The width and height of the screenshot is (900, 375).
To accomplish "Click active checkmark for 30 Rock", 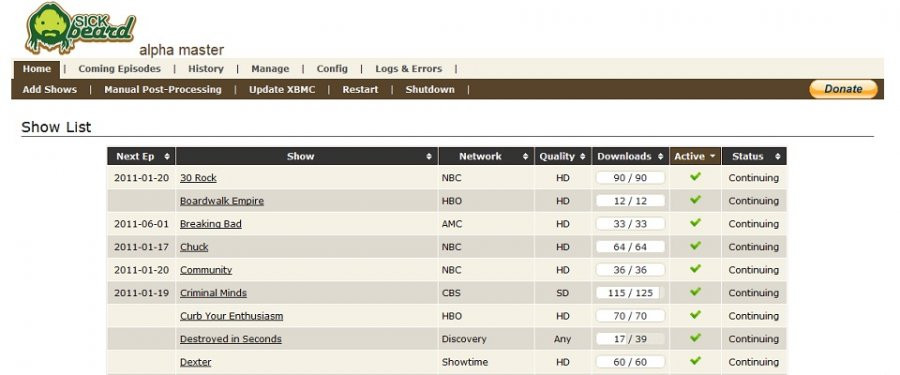I will pos(695,176).
